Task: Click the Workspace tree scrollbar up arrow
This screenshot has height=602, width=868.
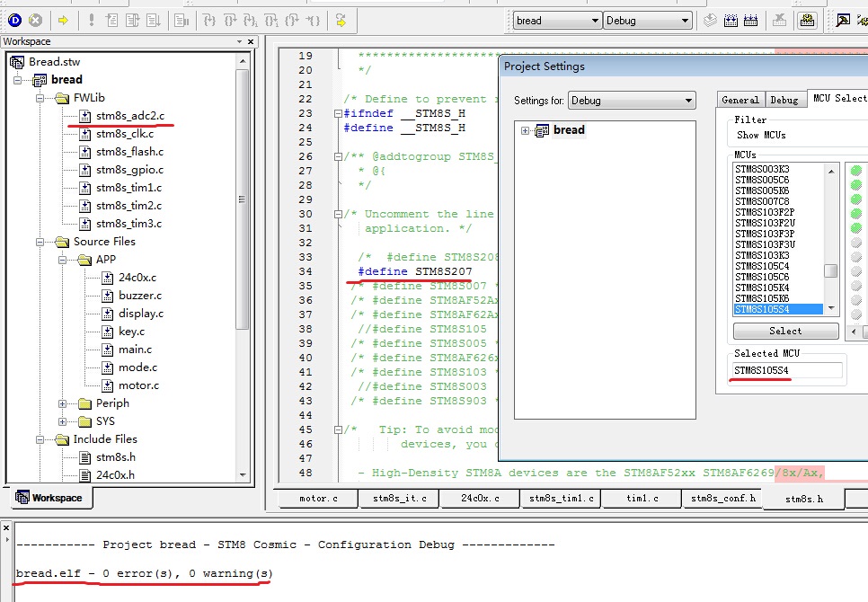Action: pyautogui.click(x=243, y=60)
